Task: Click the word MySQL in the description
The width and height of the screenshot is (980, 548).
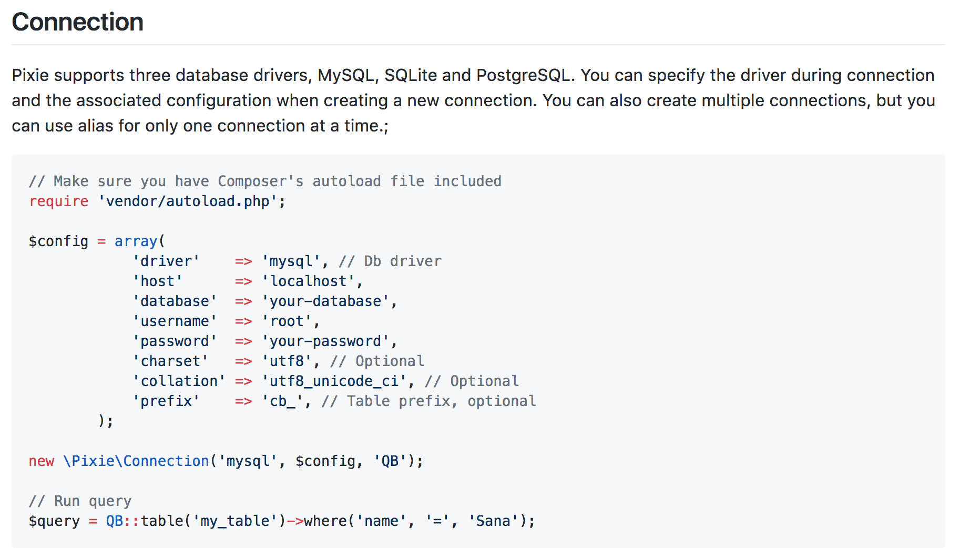Action: point(346,75)
